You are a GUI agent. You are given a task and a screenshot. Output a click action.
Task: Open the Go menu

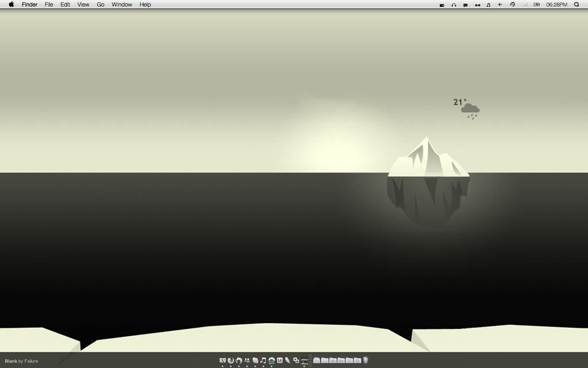(100, 5)
